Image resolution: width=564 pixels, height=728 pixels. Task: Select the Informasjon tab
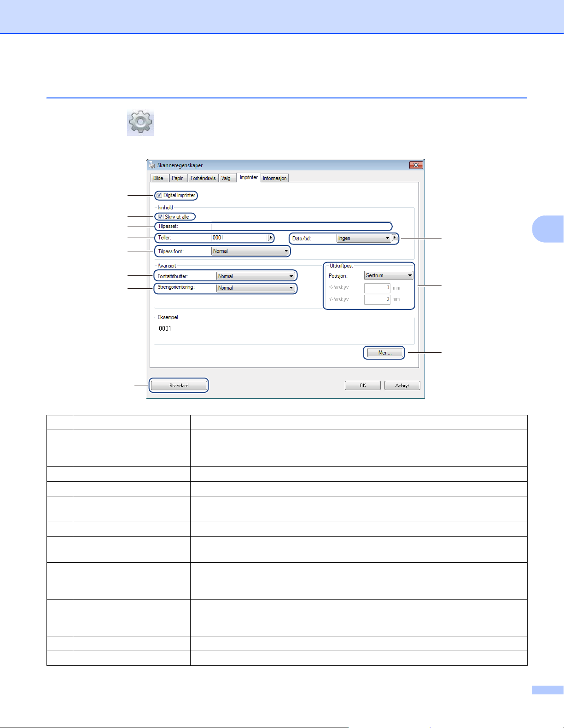tap(275, 178)
